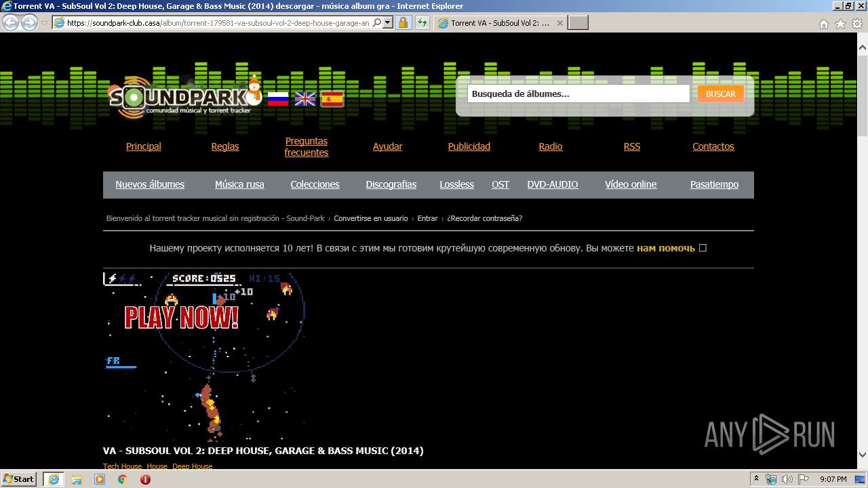Select Pasatiempo menu item
The height and width of the screenshot is (488, 868).
[x=715, y=184]
